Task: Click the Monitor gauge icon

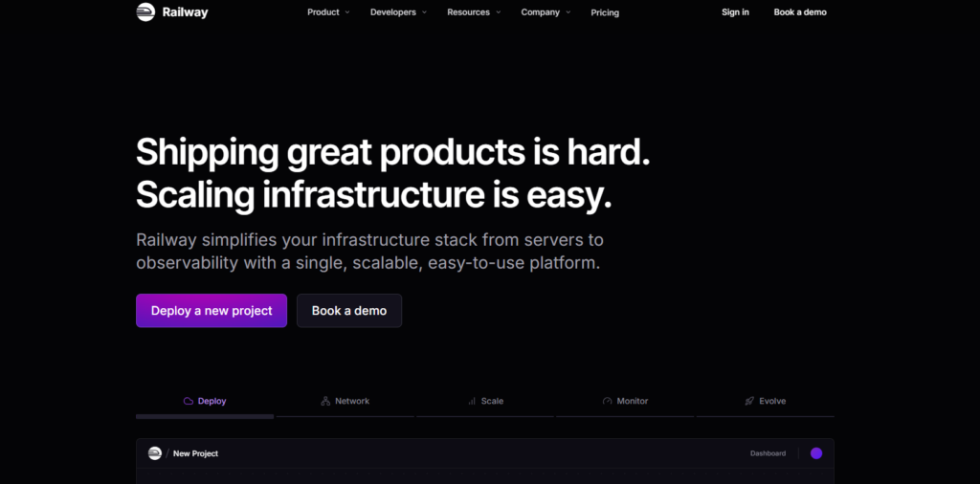Action: coord(608,401)
